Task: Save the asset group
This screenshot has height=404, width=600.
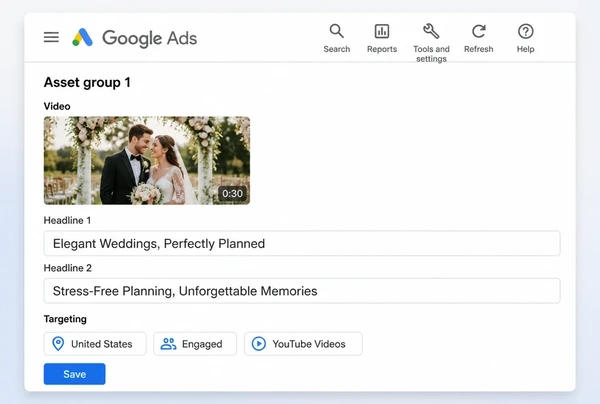Action: point(75,374)
